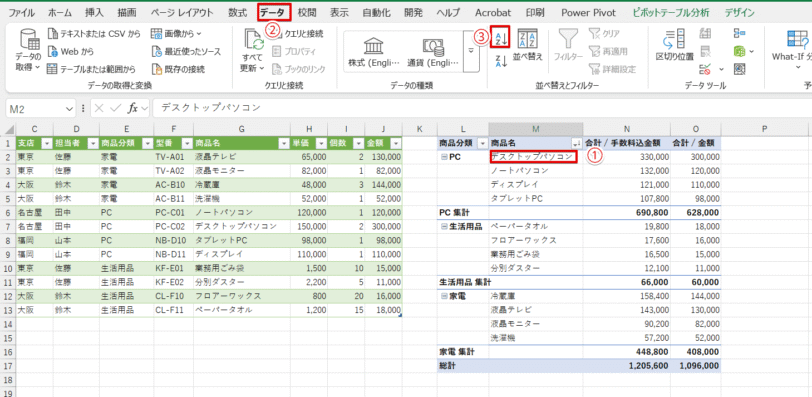Switch to the デザイン tab
This screenshot has width=812, height=397.
click(x=739, y=12)
